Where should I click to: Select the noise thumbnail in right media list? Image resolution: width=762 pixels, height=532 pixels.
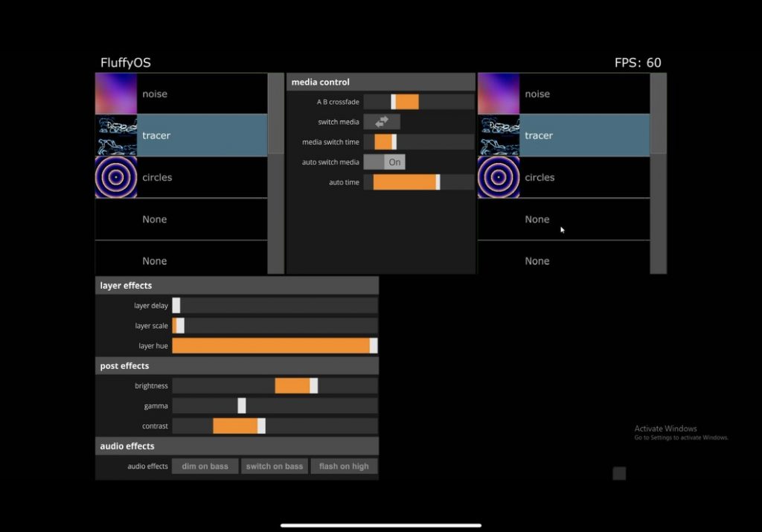coord(499,94)
